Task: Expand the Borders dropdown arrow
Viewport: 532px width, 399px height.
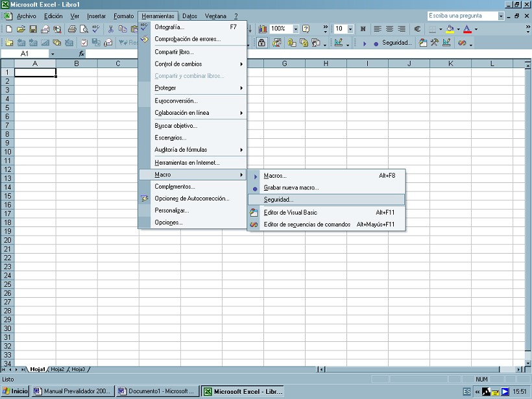Action: coord(441,29)
